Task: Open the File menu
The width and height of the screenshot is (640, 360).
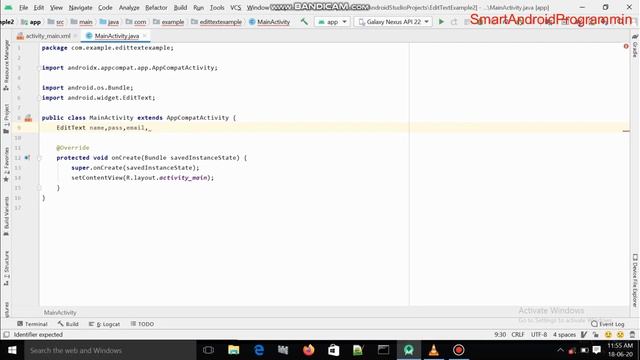Action: pyautogui.click(x=24, y=7)
